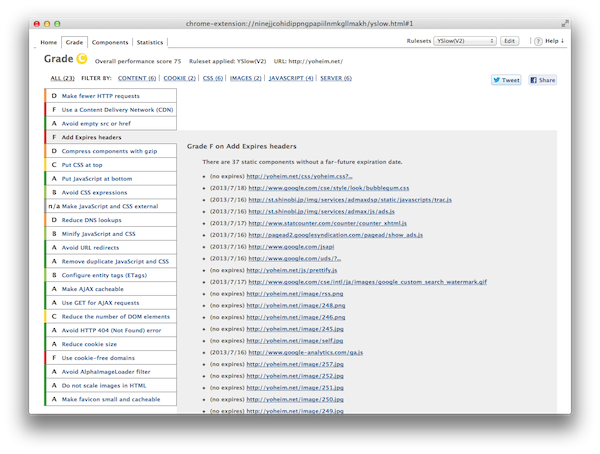
Task: Select Minify JavaScript and CSS rule
Action: coord(111,234)
